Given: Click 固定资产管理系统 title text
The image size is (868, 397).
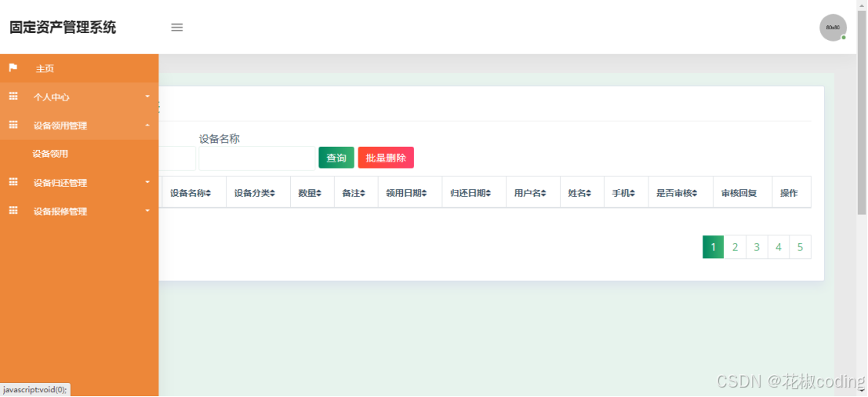Looking at the screenshot, I should point(63,27).
